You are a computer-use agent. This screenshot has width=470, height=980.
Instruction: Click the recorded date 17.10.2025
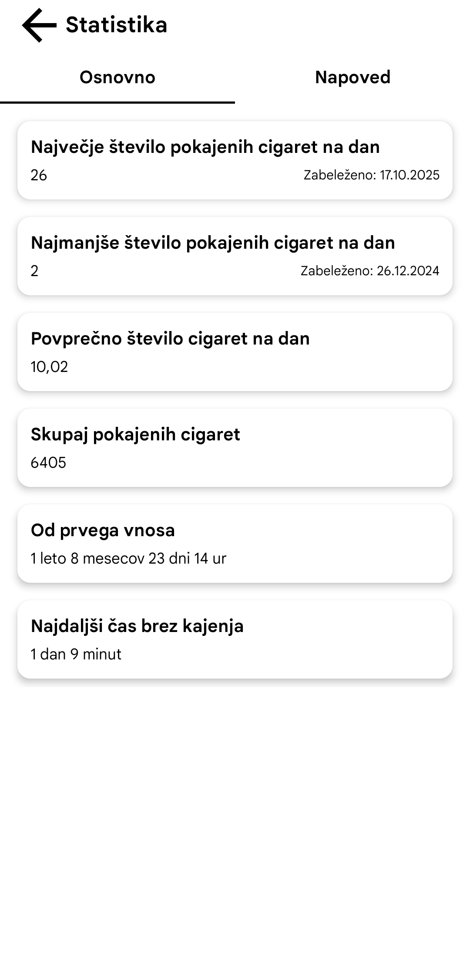371,175
